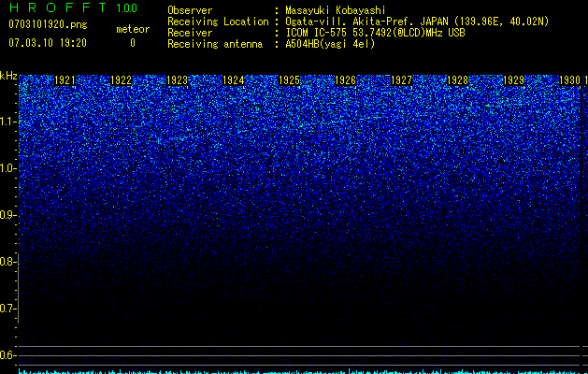Image resolution: width=588 pixels, height=374 pixels.
Task: Click the Receiving antenna label
Action: (215, 44)
